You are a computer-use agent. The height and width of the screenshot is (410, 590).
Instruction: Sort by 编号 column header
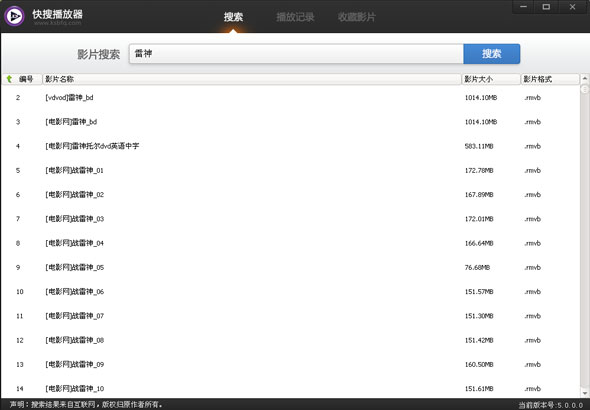[23, 79]
